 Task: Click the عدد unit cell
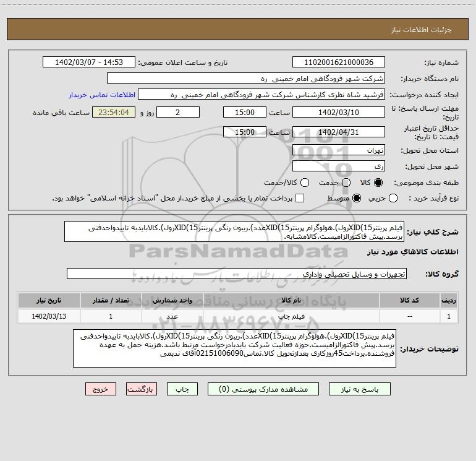[172, 316]
